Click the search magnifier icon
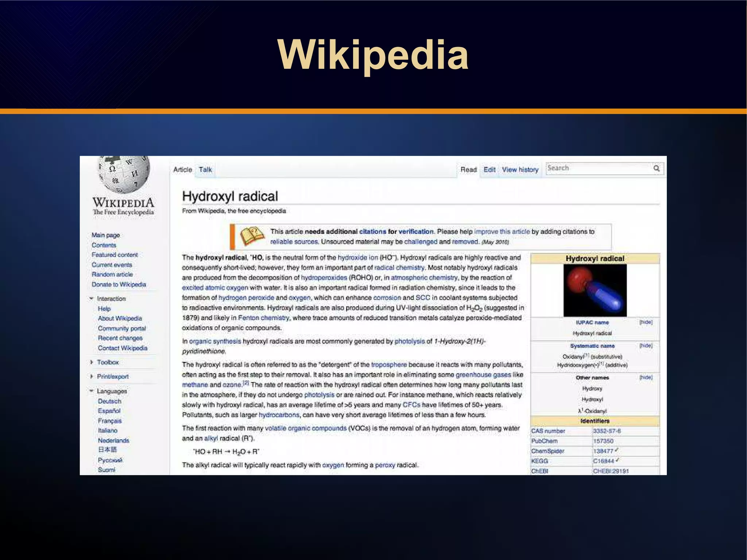747x560 pixels. click(657, 168)
